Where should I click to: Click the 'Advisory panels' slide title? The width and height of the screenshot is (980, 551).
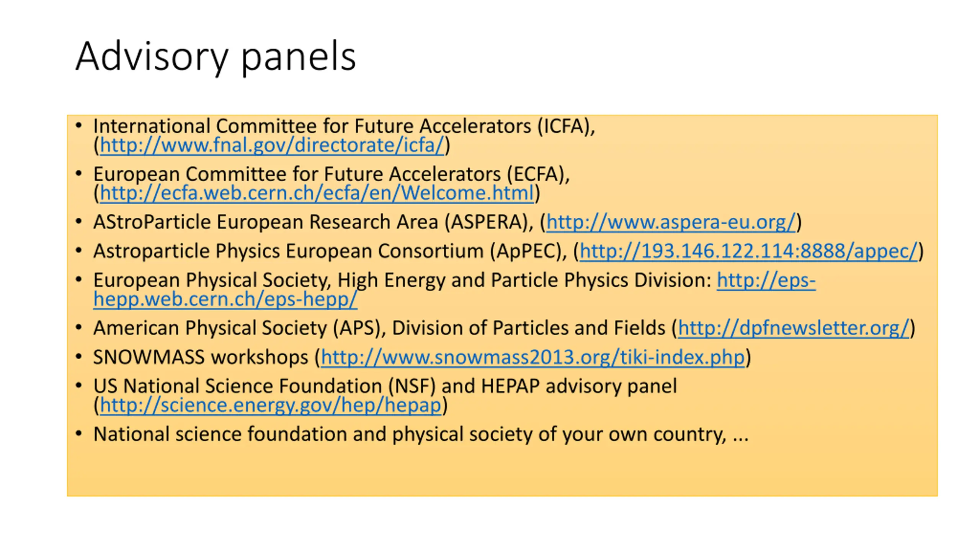click(x=216, y=57)
